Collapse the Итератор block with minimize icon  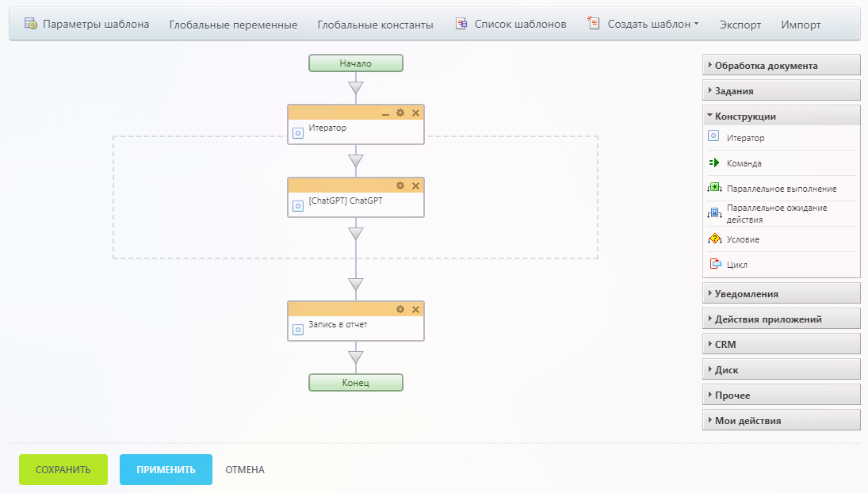386,113
